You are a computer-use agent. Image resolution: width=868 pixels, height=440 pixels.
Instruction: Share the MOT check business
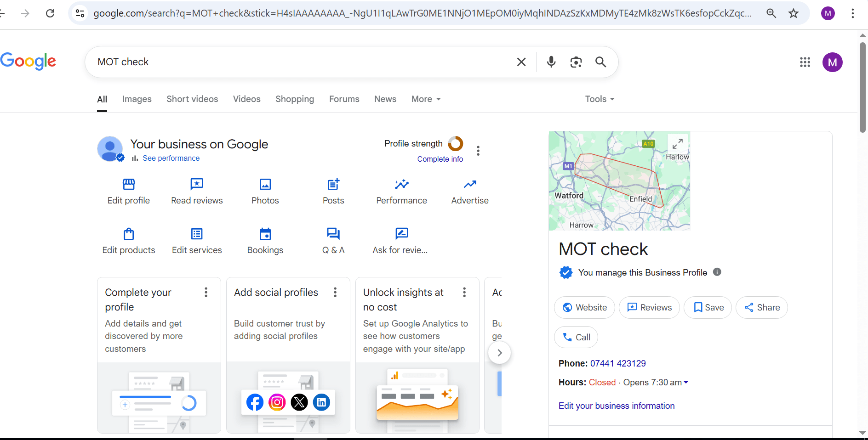(762, 307)
